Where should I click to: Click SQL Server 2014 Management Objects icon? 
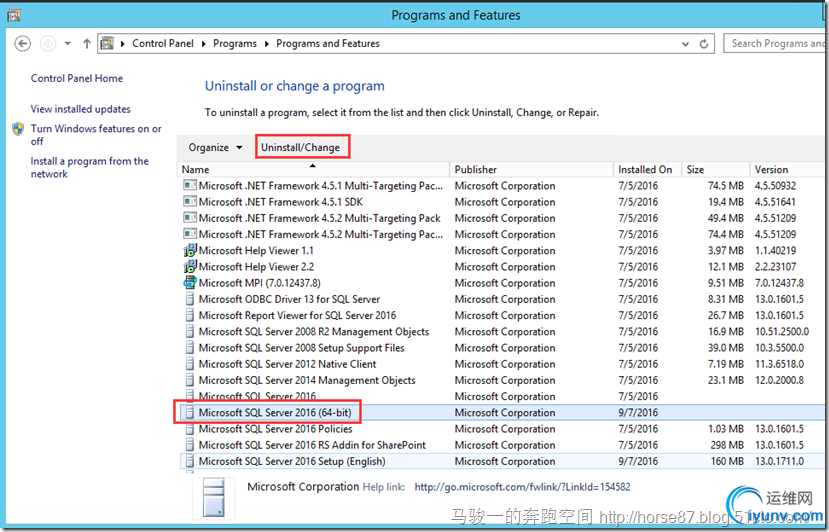click(189, 380)
